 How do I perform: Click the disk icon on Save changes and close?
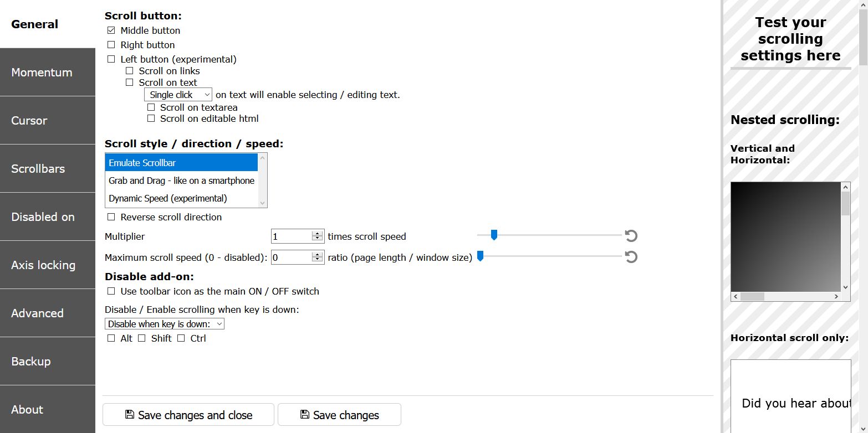tap(130, 414)
